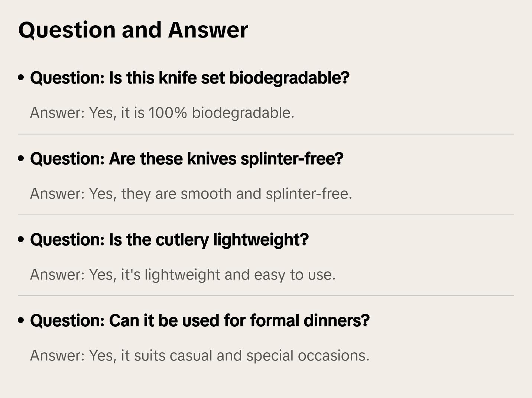Screen dimensions: 532x398
Task: Click the divider below the splinter-free answer
Action: [266, 215]
